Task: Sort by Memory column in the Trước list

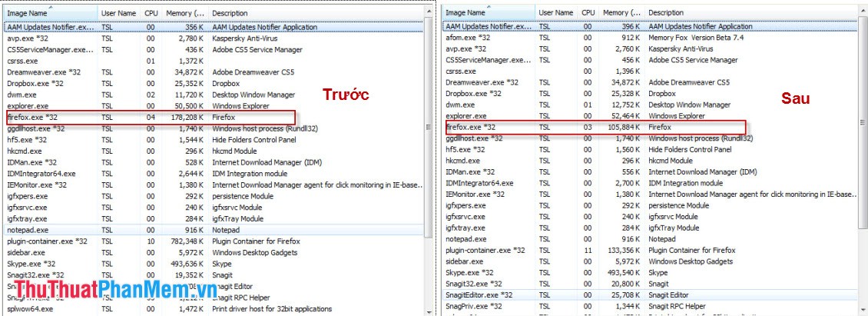Action: pos(185,13)
